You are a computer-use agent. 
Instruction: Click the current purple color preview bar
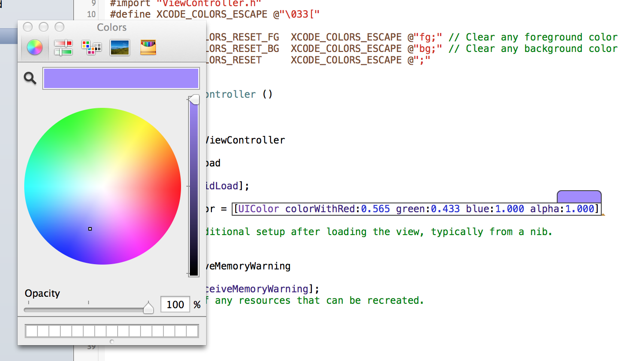point(121,78)
